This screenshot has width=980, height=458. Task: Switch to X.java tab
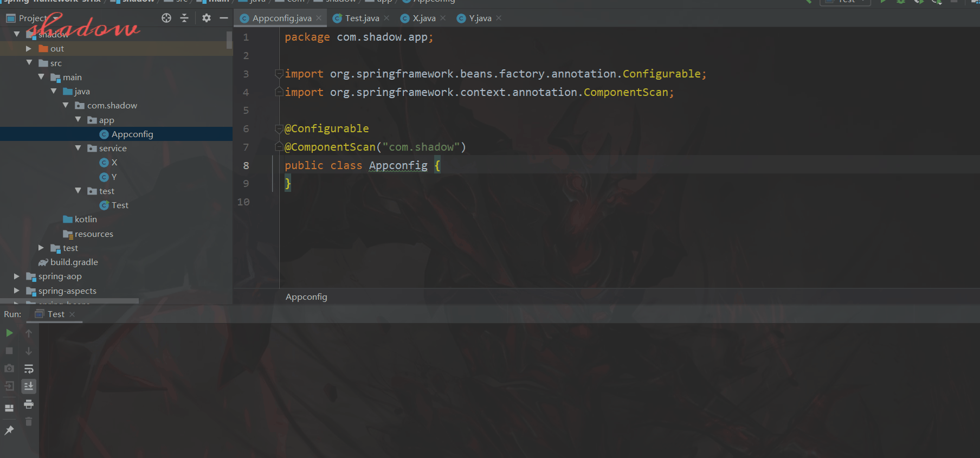click(x=424, y=18)
